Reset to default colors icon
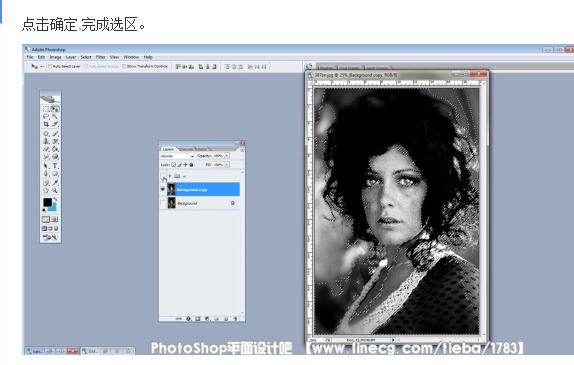574x365 pixels. pos(44,210)
